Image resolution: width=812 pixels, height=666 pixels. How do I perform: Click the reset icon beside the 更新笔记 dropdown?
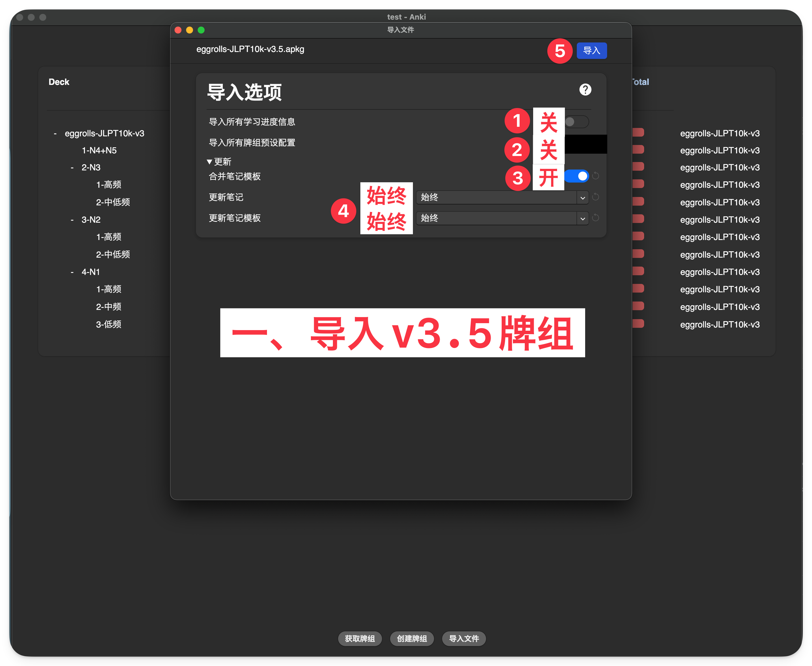tap(596, 197)
